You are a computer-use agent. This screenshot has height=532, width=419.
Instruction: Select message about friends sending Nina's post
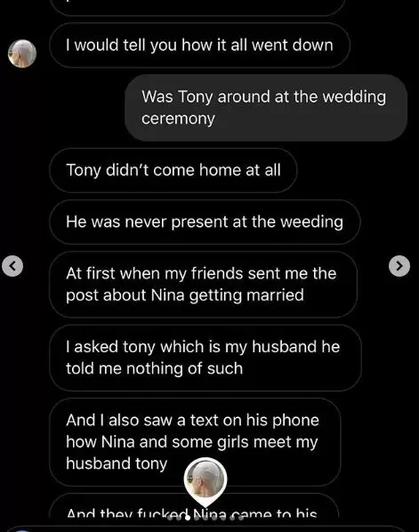[x=203, y=285]
